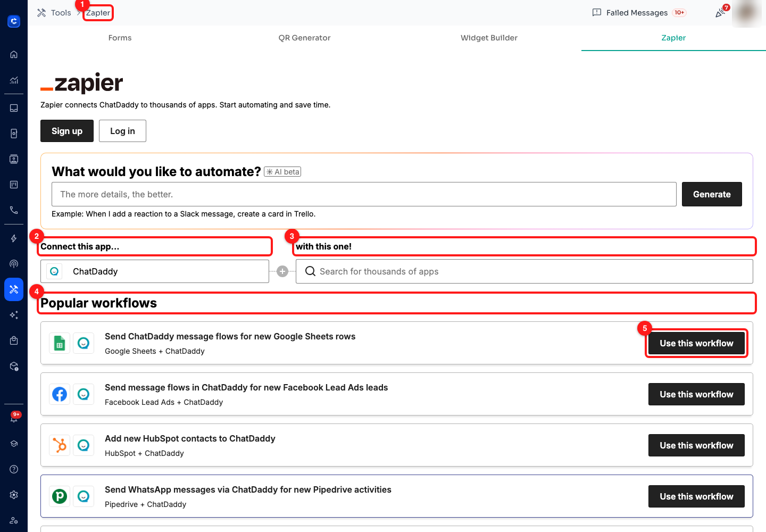Click Tools in the breadcrumb
766x532 pixels.
[61, 13]
